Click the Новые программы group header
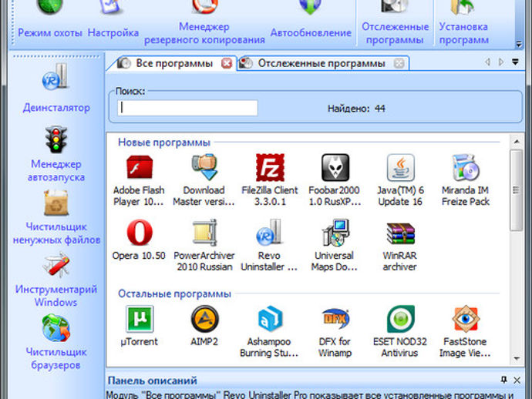The image size is (532, 399). tap(164, 142)
